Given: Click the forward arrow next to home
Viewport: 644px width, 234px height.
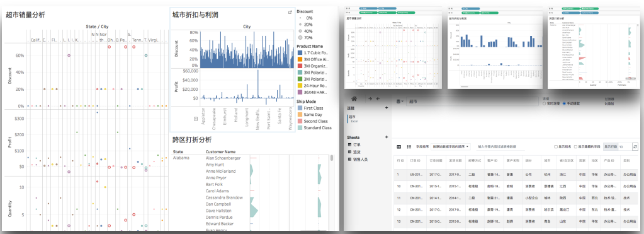Looking at the screenshot, I should click(370, 98).
